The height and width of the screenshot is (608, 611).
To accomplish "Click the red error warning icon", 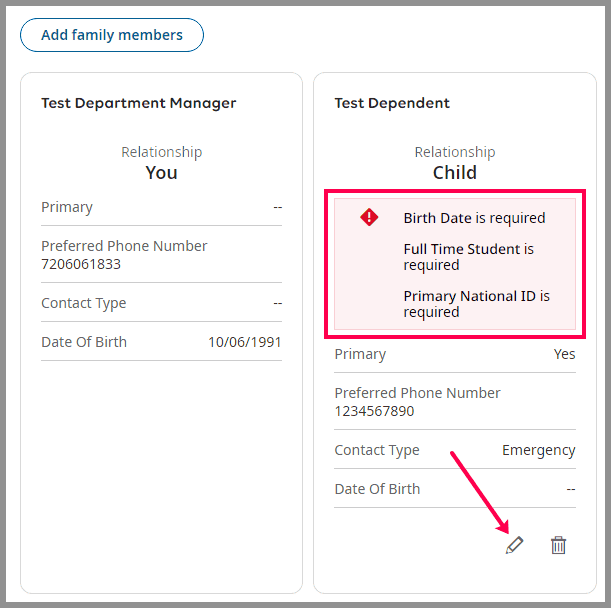I will click(370, 217).
